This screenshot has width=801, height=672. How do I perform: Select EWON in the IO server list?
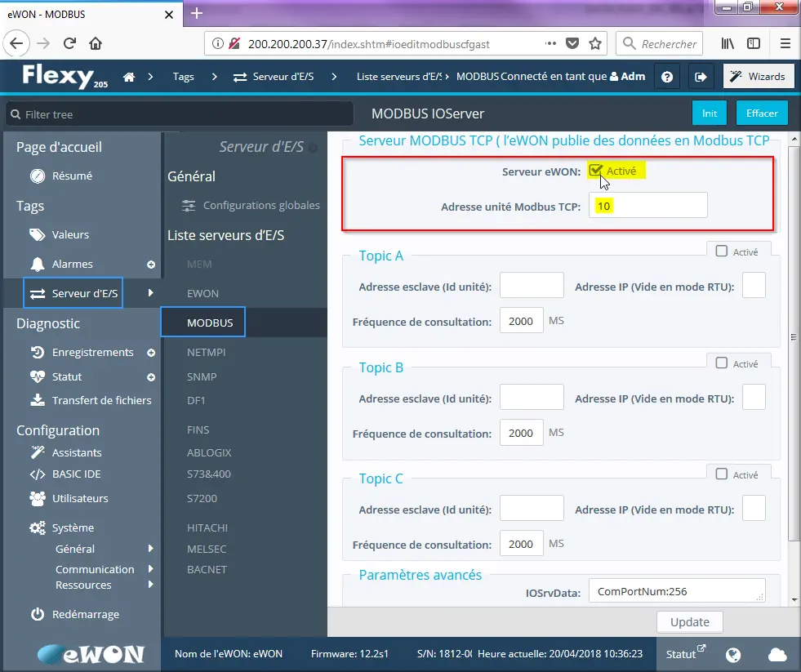tap(202, 293)
